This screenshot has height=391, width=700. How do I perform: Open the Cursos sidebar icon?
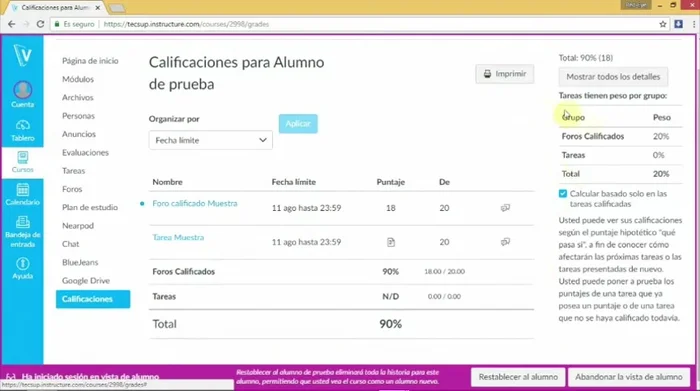tap(22, 158)
